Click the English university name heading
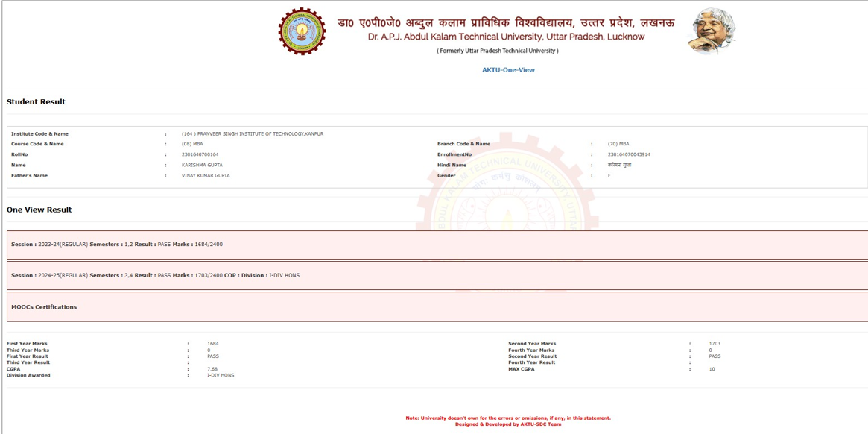The height and width of the screenshot is (434, 868). 507,37
